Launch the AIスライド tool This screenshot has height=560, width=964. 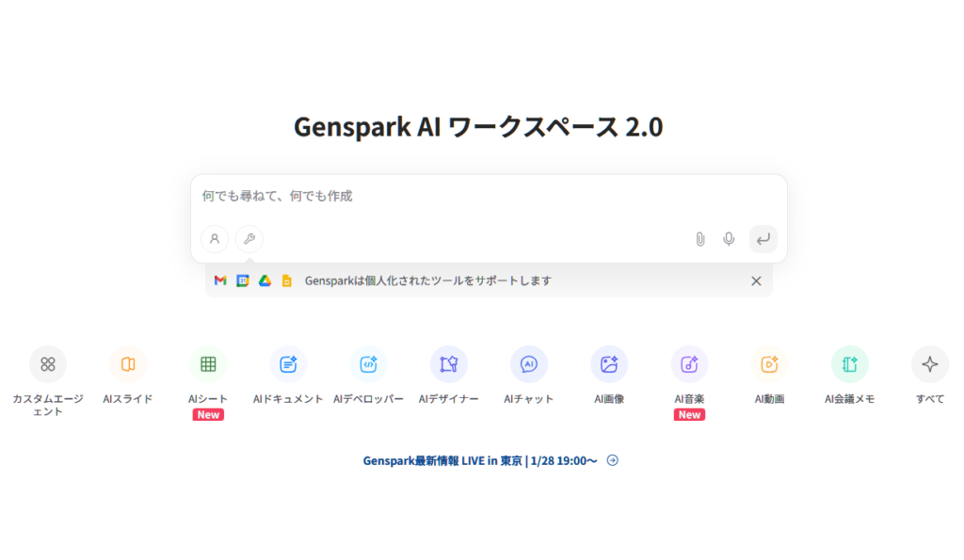tap(128, 364)
